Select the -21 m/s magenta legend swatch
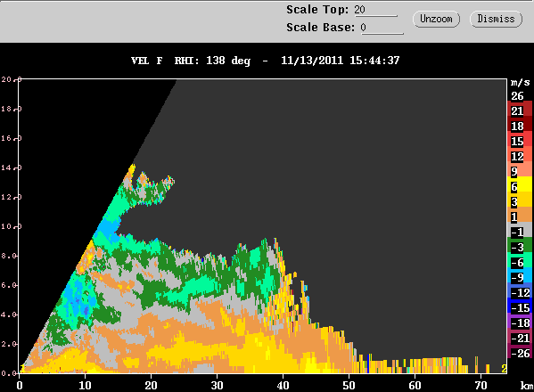The height and width of the screenshot is (392, 534). pos(520,336)
